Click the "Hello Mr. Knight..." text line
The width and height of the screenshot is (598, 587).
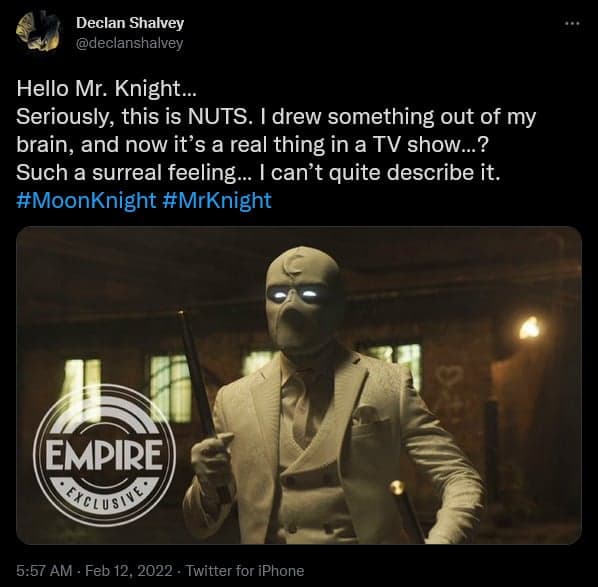pos(106,88)
